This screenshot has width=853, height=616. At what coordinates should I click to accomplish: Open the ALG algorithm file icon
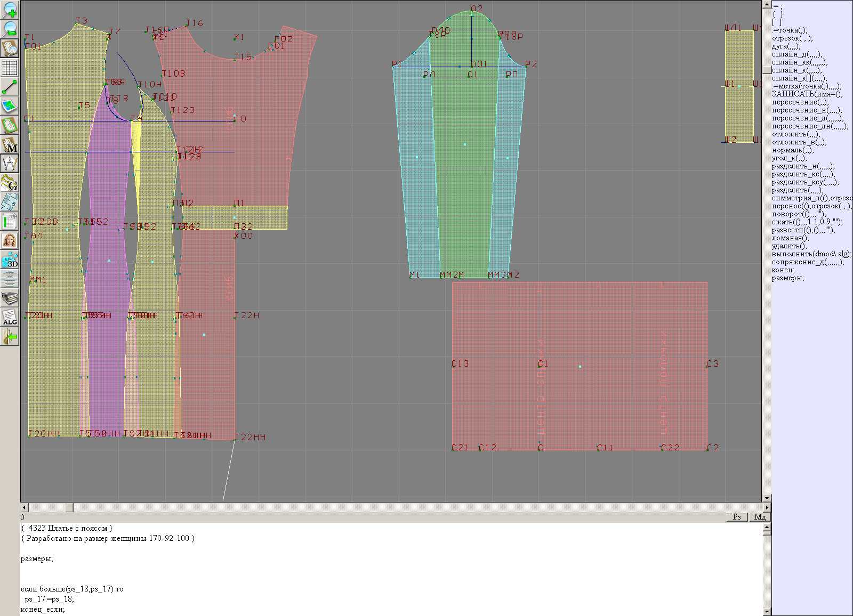click(x=10, y=318)
